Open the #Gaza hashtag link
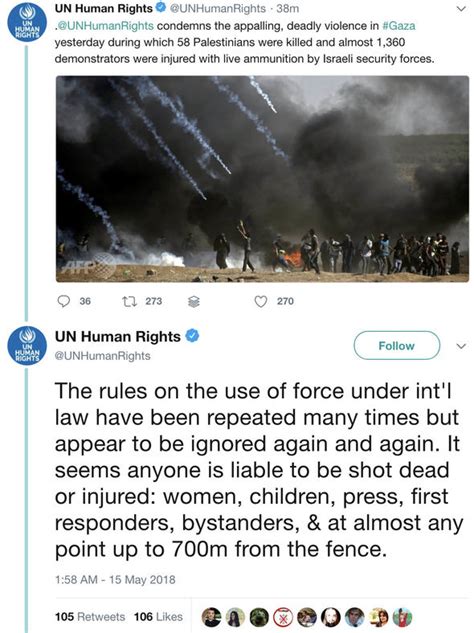The image size is (474, 633). coord(398,26)
